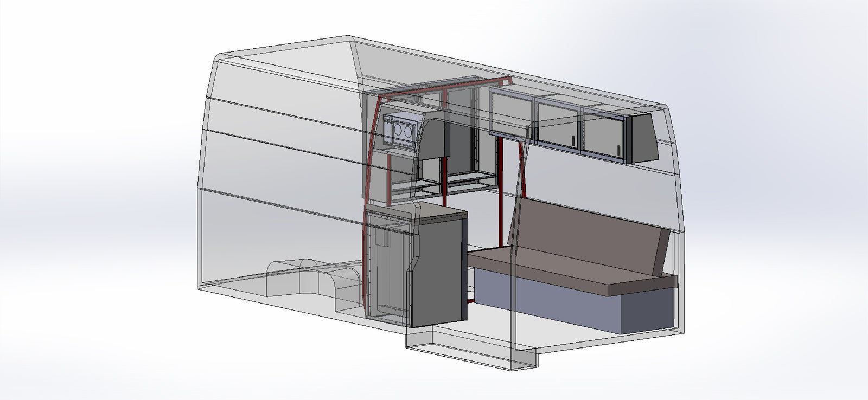This screenshot has height=400, width=868.
Task: Click the right circular gauge on control panel
Action: coord(409,131)
